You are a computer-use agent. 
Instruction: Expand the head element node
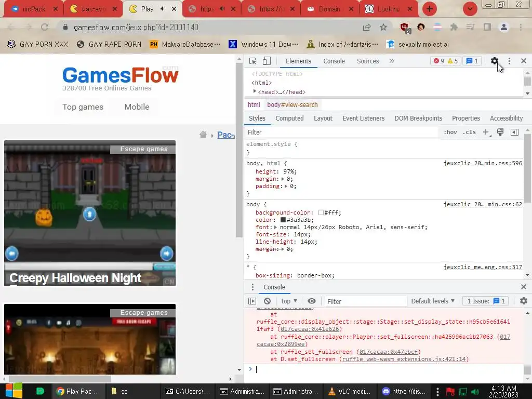pos(255,91)
